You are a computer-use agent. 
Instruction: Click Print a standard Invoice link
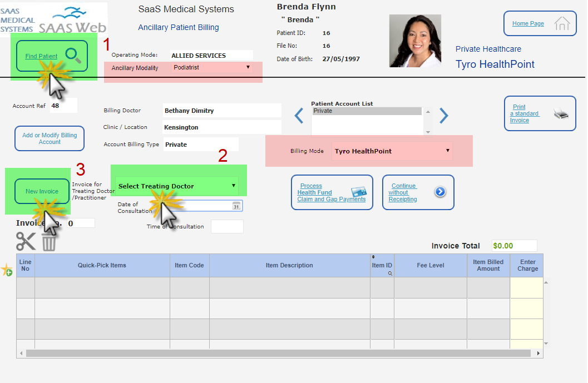click(524, 113)
